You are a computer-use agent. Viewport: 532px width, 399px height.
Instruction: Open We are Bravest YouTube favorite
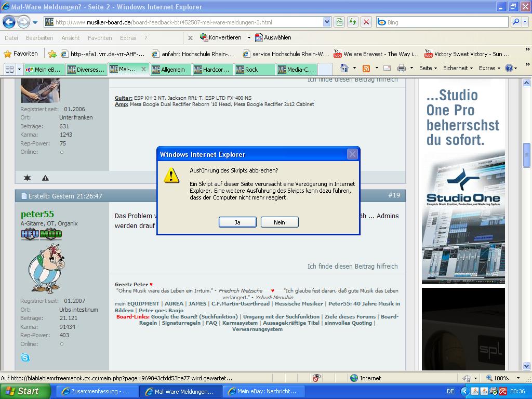click(376, 54)
